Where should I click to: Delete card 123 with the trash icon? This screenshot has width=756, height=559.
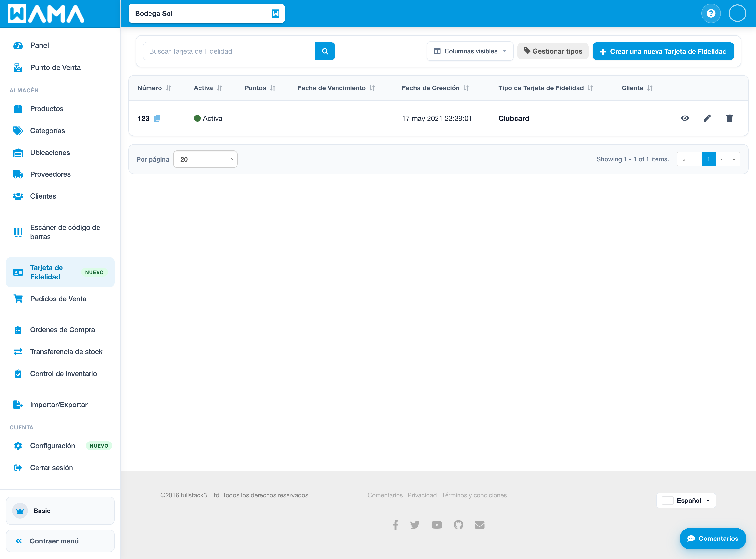729,118
